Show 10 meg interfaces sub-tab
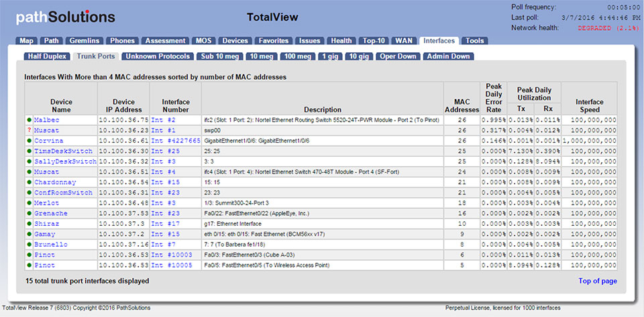Image resolution: width=644 pixels, height=317 pixels. click(x=262, y=56)
